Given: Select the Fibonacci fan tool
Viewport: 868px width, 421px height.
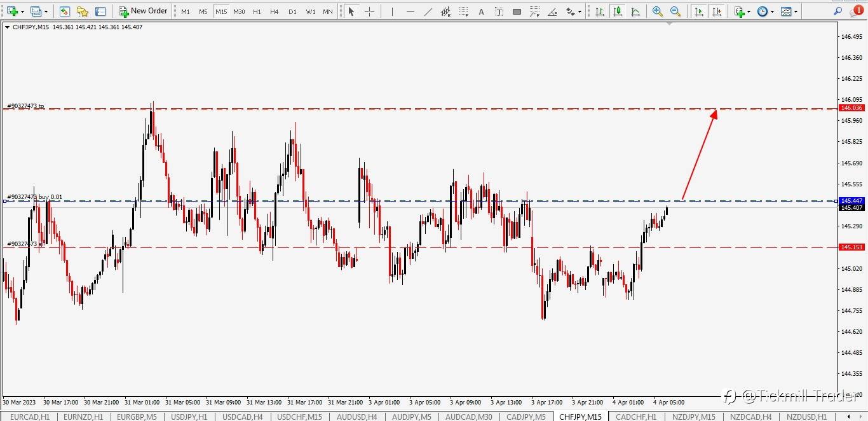Looking at the screenshot, I should [x=534, y=11].
